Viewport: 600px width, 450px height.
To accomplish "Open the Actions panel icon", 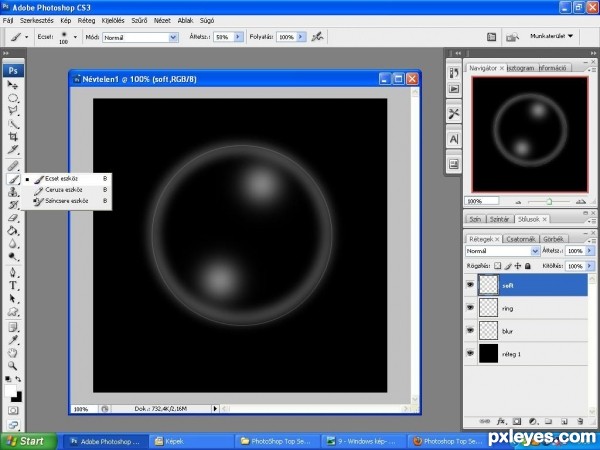I will pos(454,89).
